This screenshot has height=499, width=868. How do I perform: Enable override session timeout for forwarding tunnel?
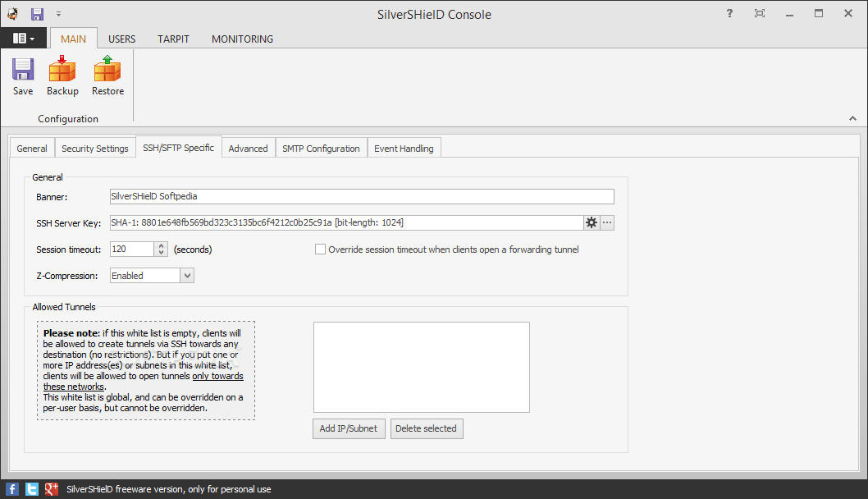pyautogui.click(x=320, y=249)
